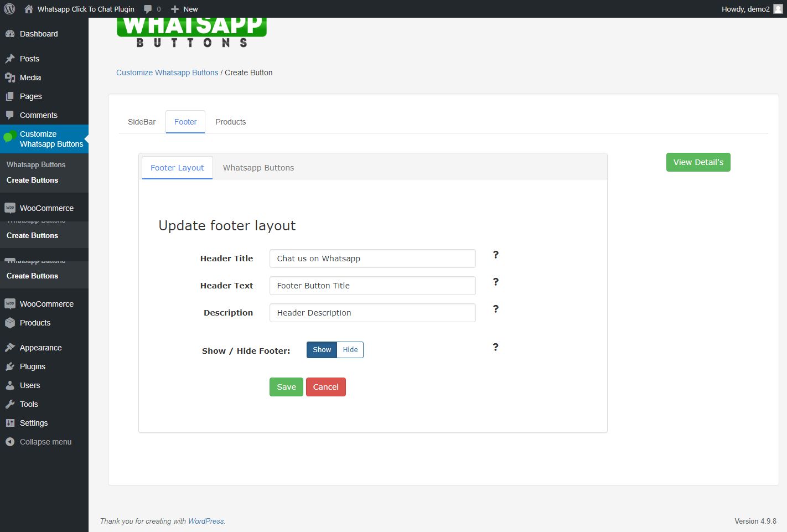Click the Version 4.9.8 text
The image size is (787, 532).
click(755, 521)
